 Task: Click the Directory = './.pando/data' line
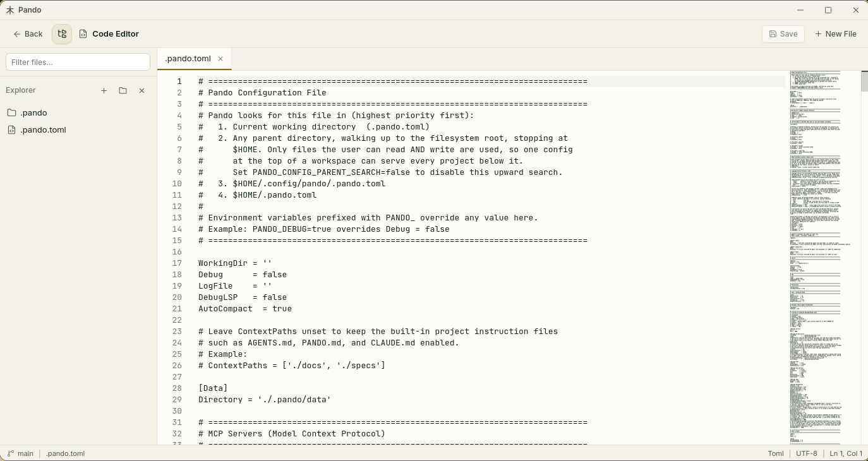pyautogui.click(x=265, y=400)
